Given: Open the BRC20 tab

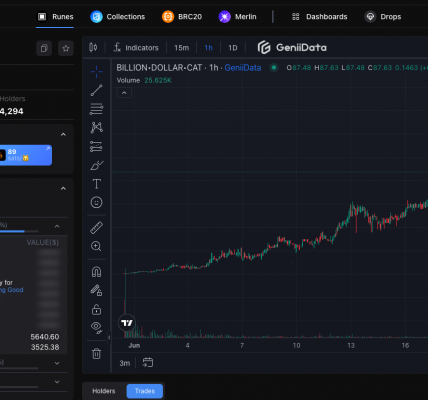Looking at the screenshot, I should point(182,17).
